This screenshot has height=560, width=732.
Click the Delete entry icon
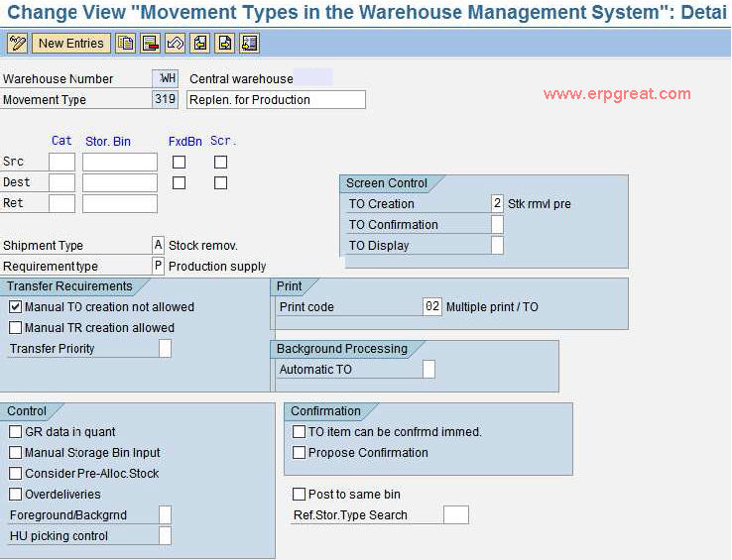(151, 44)
